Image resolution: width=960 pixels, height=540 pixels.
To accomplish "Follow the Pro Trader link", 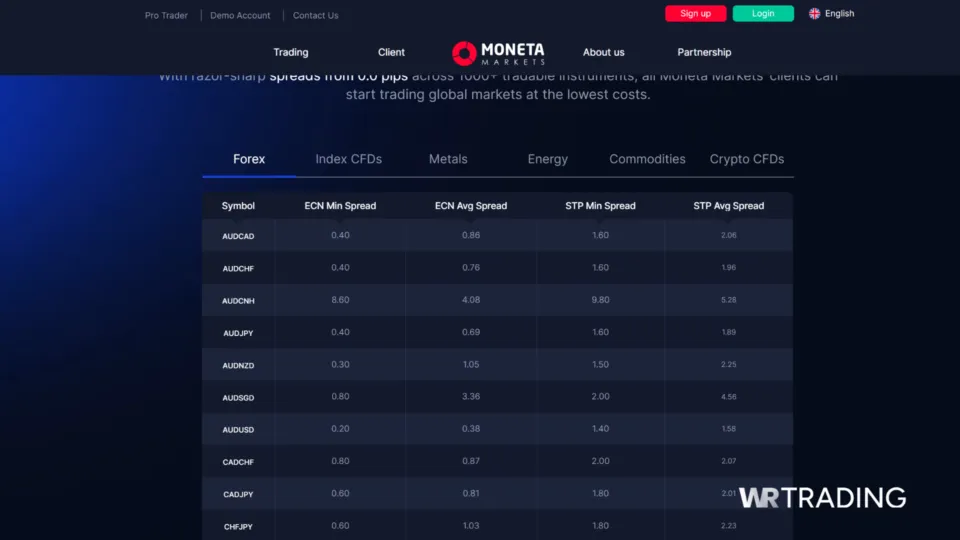I will point(166,16).
